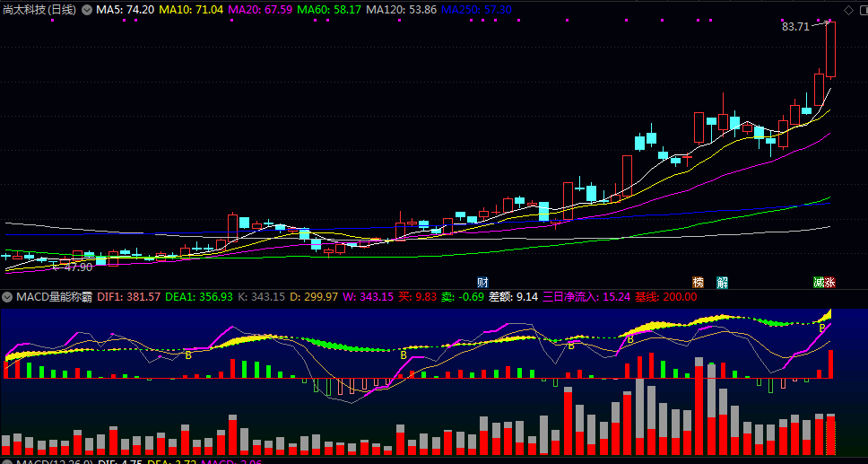Select the 买: 9.83 buy value

417,297
